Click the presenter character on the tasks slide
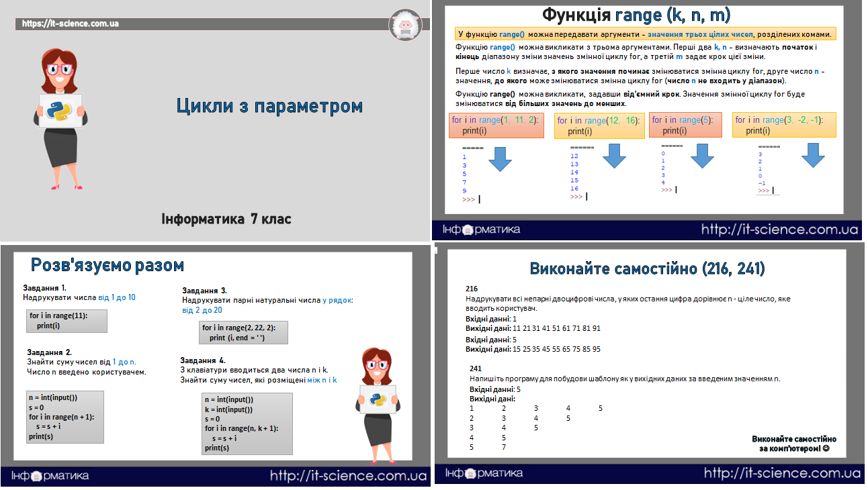 click(x=376, y=396)
